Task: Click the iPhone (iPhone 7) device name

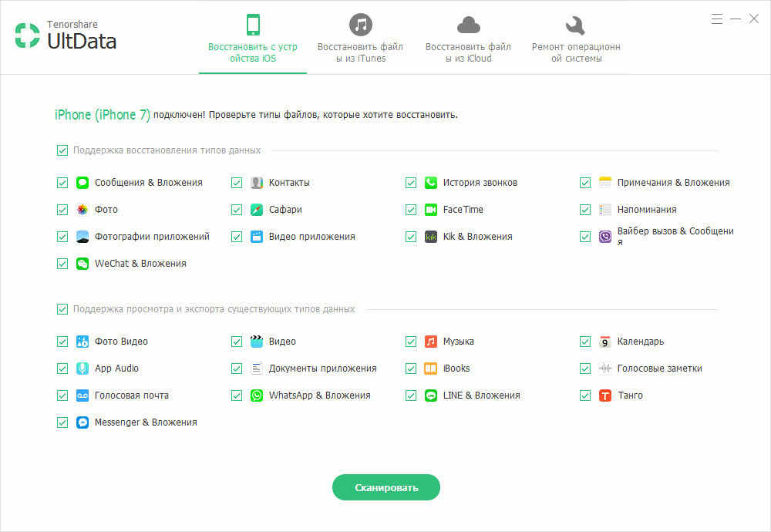Action: [x=103, y=115]
